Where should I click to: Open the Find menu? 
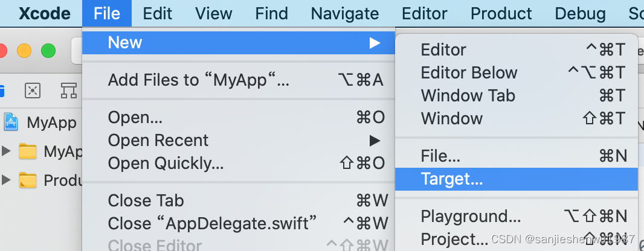[x=271, y=13]
